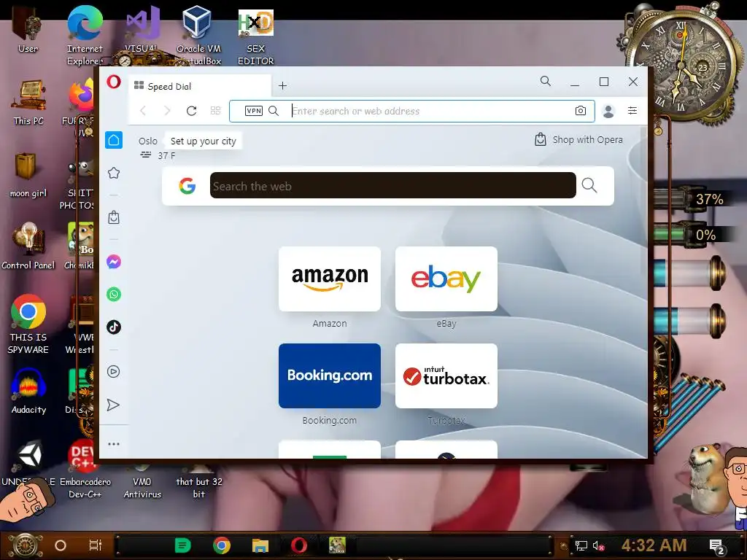
Task: Select the Chrome THIS IS SPYWARE desktop icon
Action: (28, 324)
